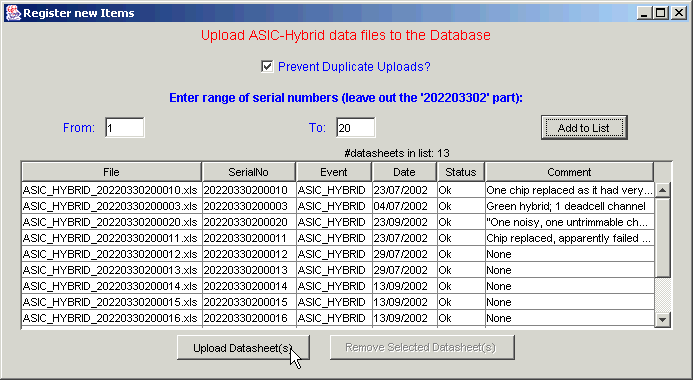Click the Comment column header
The width and height of the screenshot is (693, 380).
click(x=569, y=172)
